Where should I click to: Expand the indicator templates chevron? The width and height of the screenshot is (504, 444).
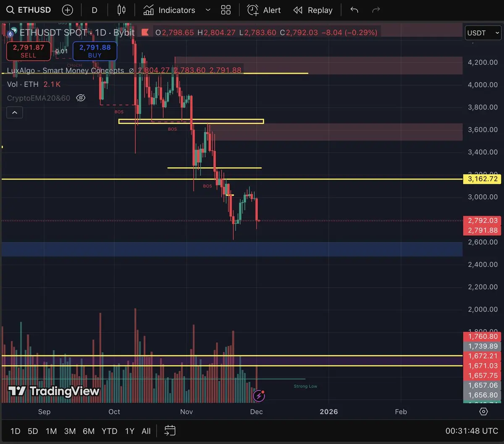point(207,10)
